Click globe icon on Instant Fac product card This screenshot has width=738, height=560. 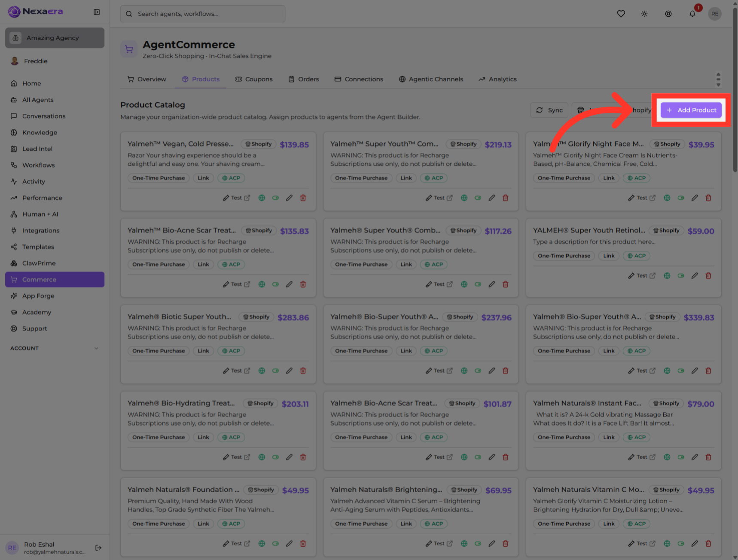(667, 457)
